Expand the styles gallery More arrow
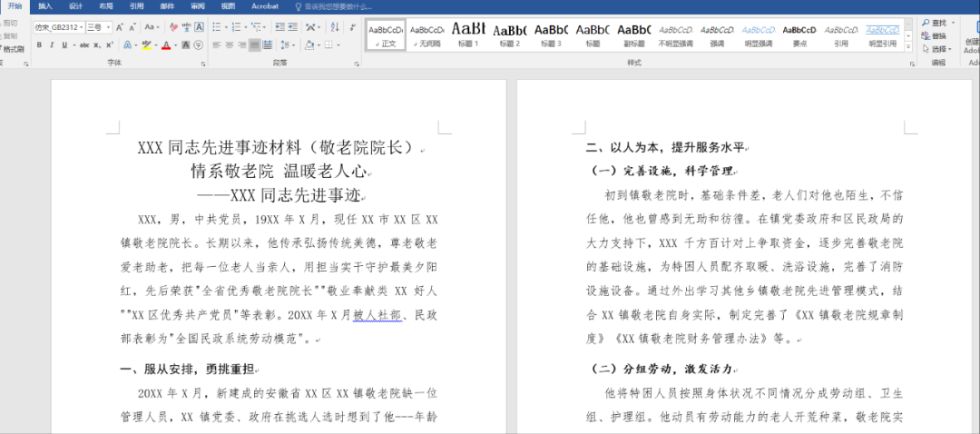Image resolution: width=980 pixels, height=434 pixels. [908, 48]
